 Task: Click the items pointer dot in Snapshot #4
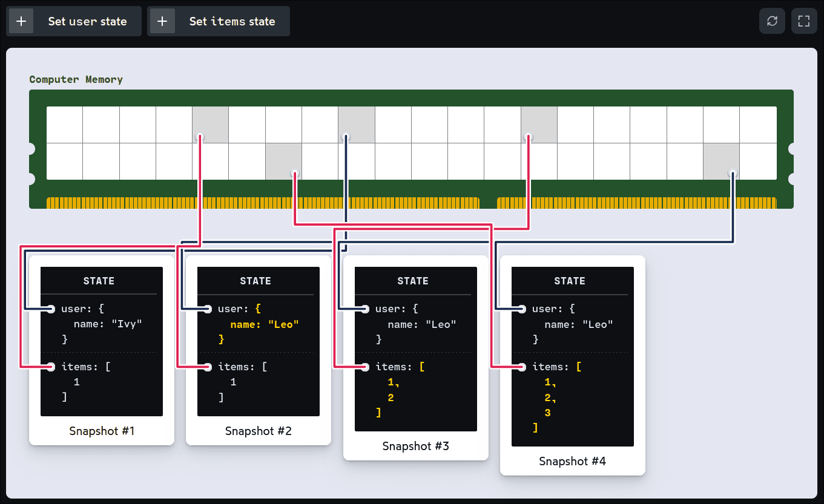[x=522, y=367]
